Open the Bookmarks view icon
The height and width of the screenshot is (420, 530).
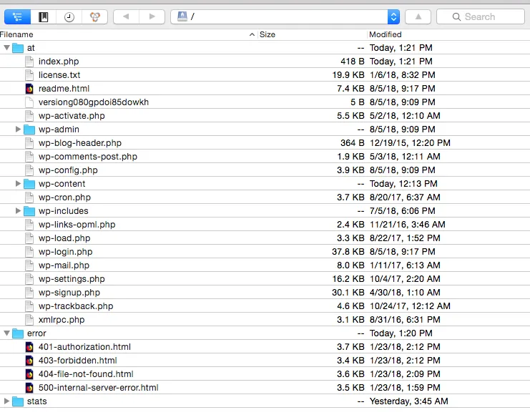pos(43,16)
